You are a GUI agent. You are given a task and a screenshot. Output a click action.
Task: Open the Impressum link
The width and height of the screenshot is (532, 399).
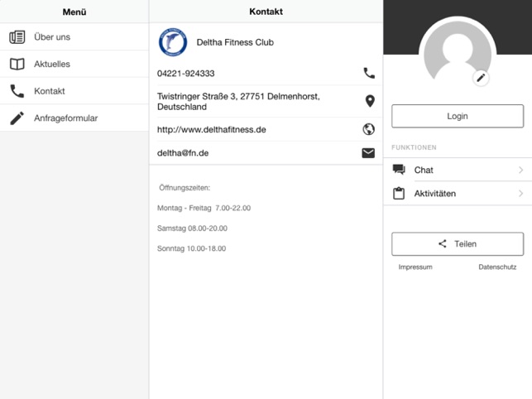click(415, 267)
